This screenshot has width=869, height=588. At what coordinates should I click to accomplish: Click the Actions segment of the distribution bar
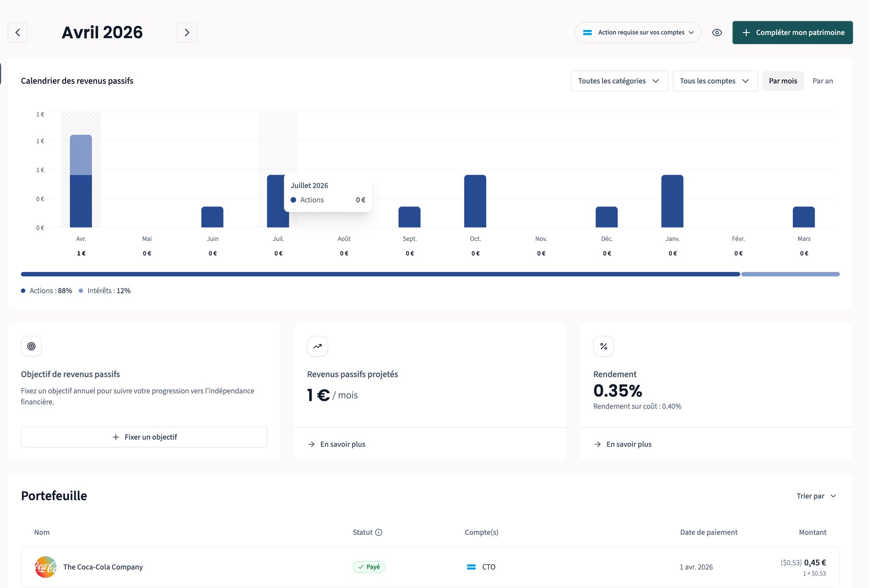click(x=380, y=274)
